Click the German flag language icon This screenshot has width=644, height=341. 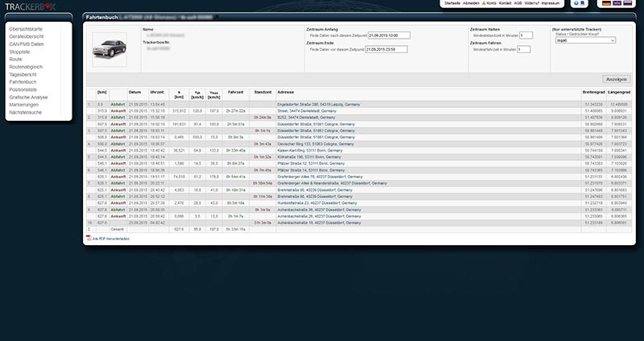(x=606, y=4)
